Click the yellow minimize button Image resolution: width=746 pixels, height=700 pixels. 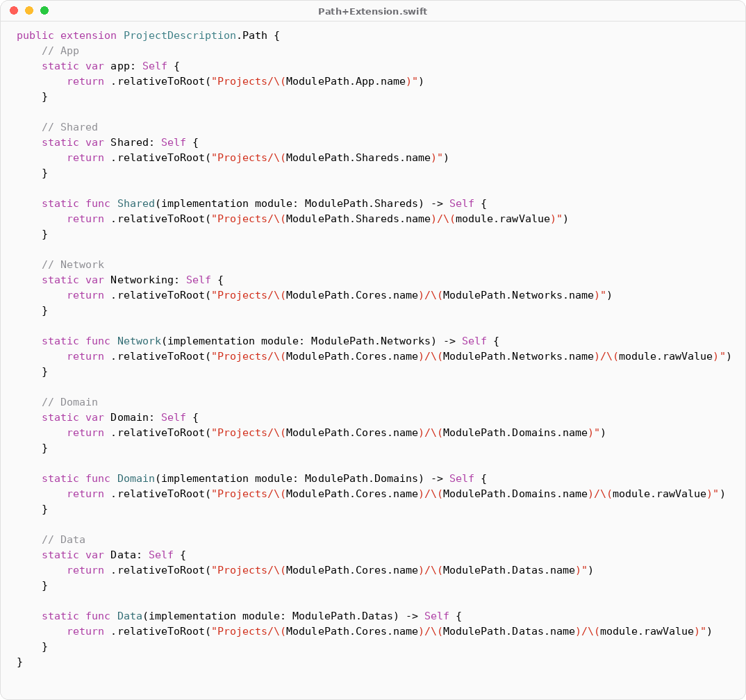[28, 11]
